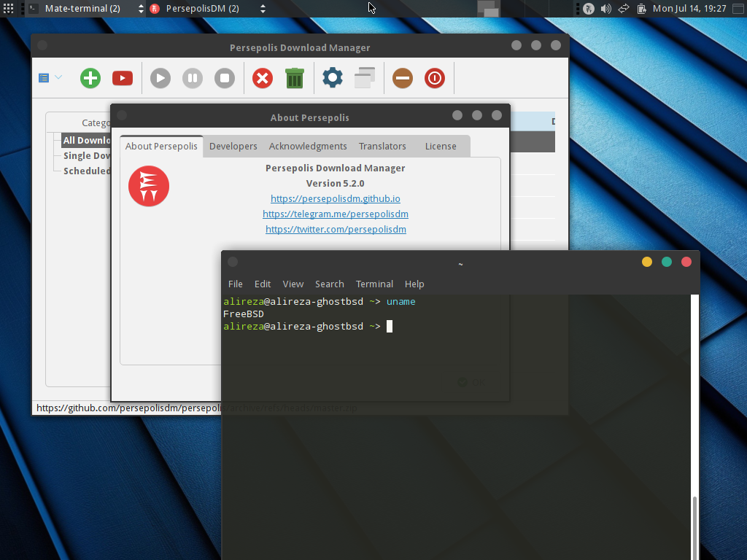Open the telegram.me/persepolisdm link
This screenshot has width=747, height=560.
click(x=336, y=214)
